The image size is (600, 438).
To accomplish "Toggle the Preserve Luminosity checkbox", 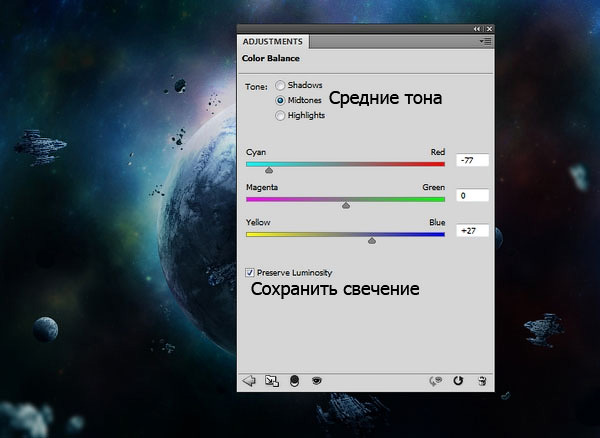I will pos(250,272).
